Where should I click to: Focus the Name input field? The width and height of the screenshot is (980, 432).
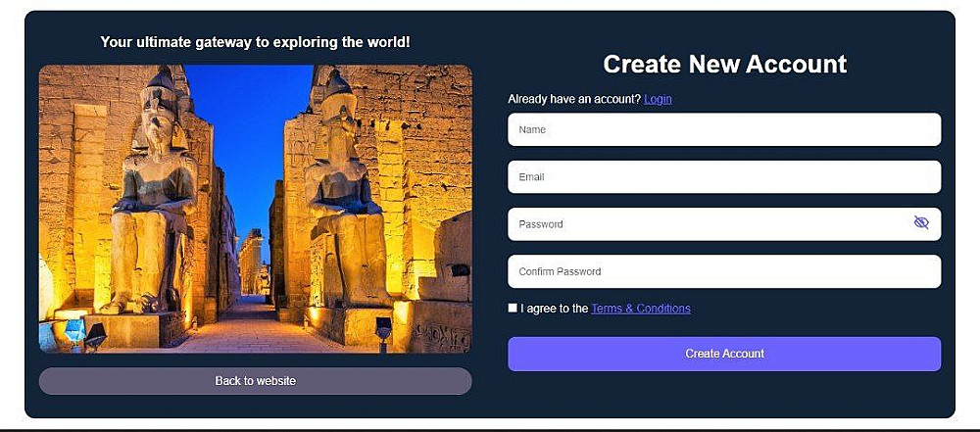724,129
